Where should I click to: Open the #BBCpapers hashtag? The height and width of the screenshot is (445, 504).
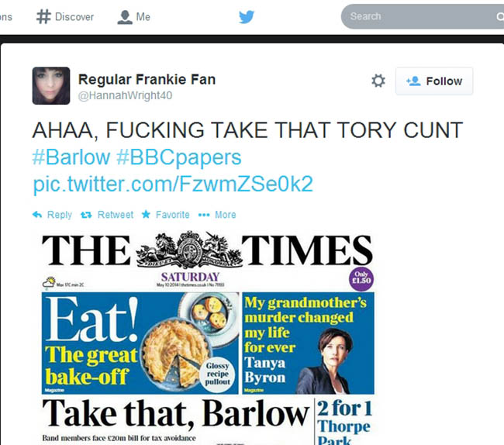click(x=178, y=157)
